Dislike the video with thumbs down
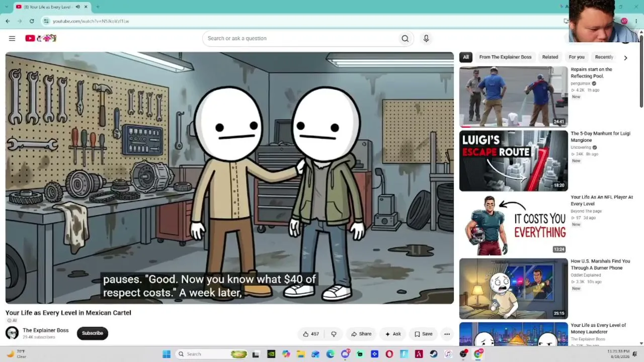 (x=334, y=334)
